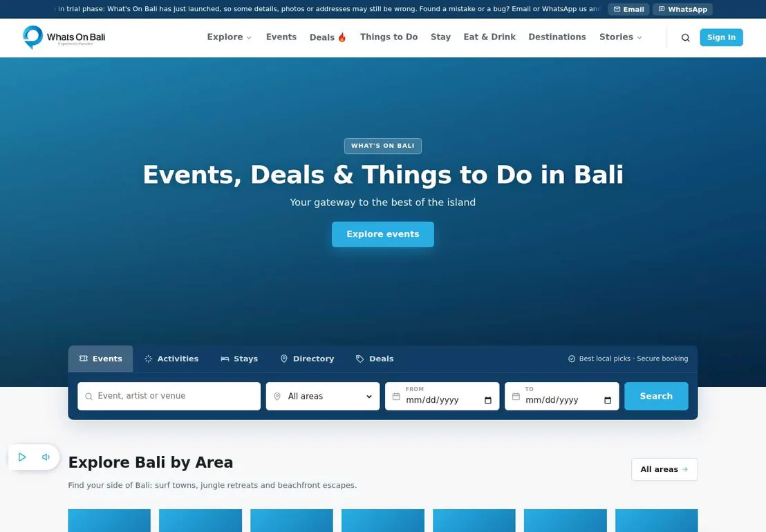The image size is (766, 532).
Task: Click the Explore events hero button
Action: click(382, 234)
